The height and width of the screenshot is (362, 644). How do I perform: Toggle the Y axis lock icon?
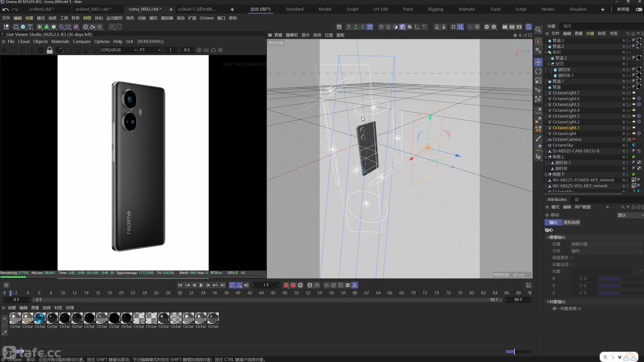[x=355, y=27]
